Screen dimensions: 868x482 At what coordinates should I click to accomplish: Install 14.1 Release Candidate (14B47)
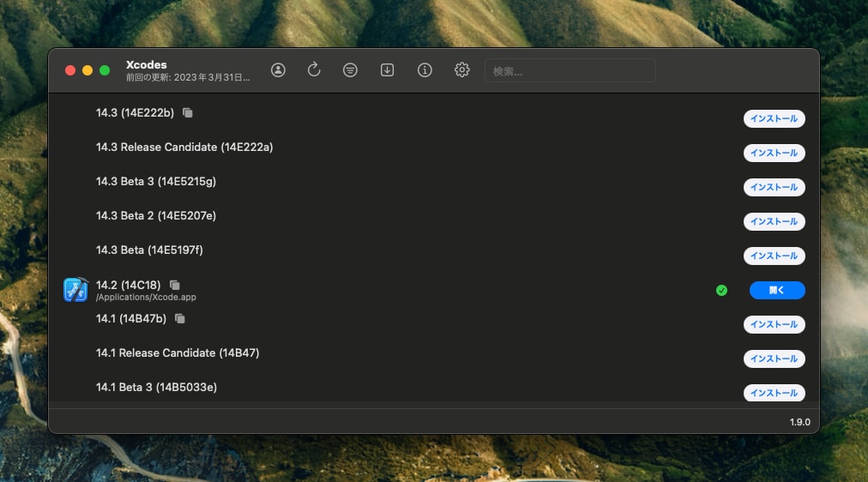tap(774, 358)
